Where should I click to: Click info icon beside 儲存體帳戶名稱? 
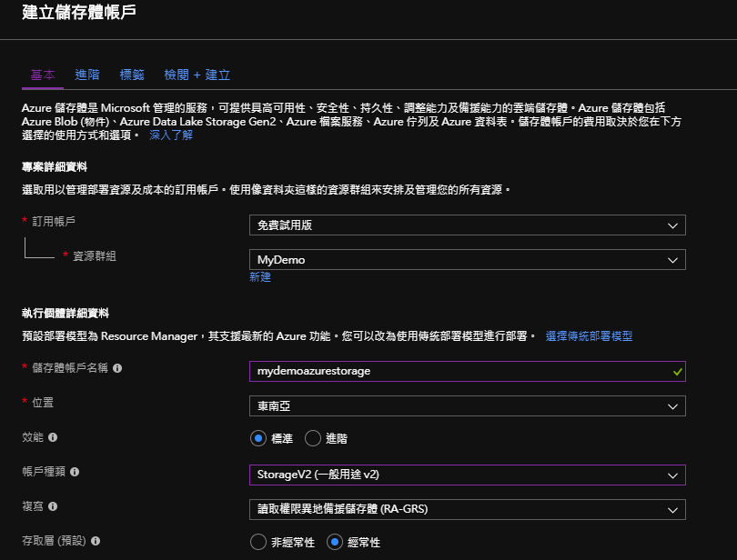click(x=117, y=369)
